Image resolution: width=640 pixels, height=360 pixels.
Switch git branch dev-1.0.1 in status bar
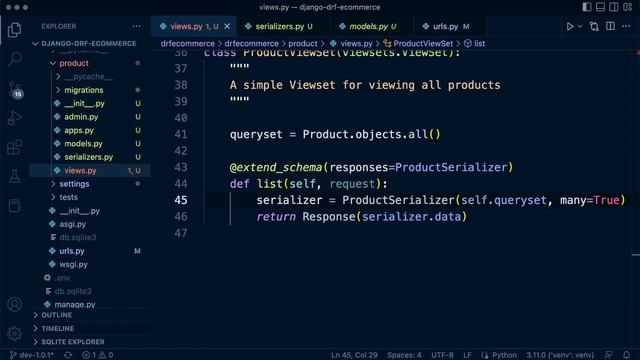click(x=31, y=355)
